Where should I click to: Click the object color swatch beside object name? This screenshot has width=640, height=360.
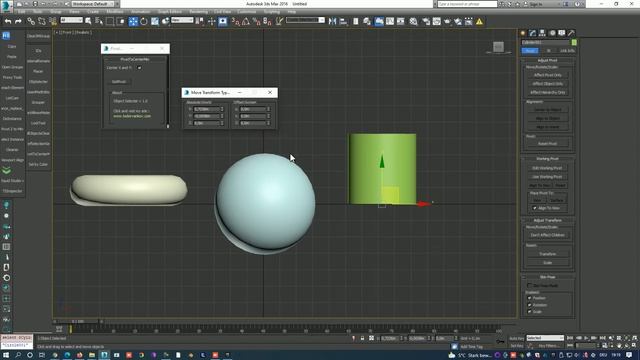coord(574,42)
